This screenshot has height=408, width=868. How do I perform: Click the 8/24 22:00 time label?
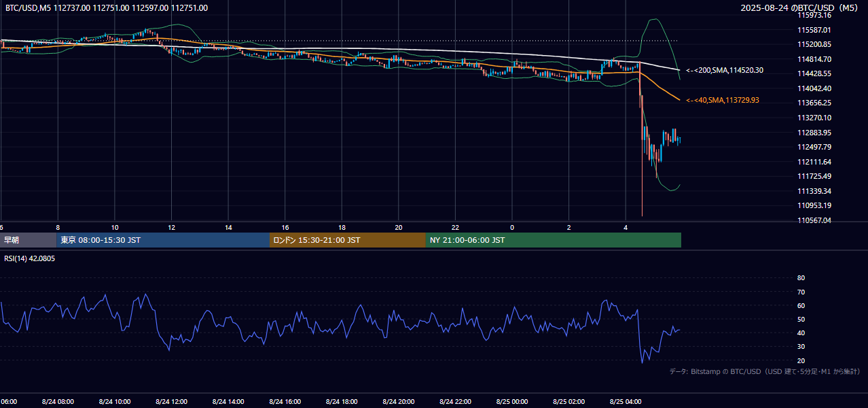pyautogui.click(x=455, y=402)
